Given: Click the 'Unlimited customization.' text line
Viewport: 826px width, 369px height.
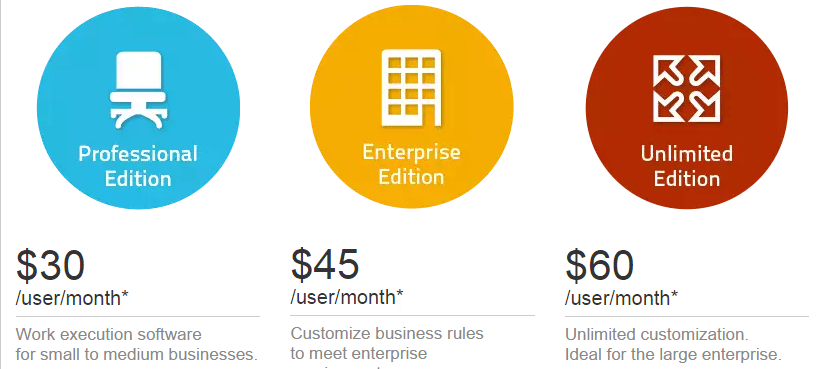Looking at the screenshot, I should [x=657, y=335].
